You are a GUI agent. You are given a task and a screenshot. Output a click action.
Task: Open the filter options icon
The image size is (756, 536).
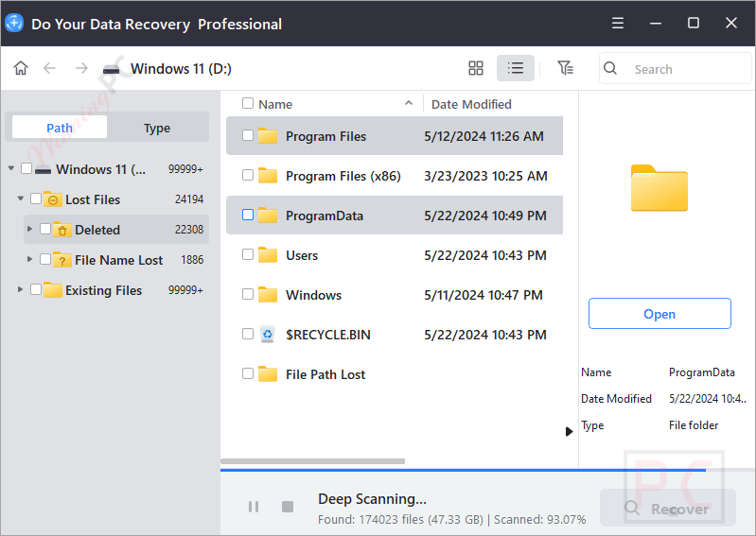(565, 68)
